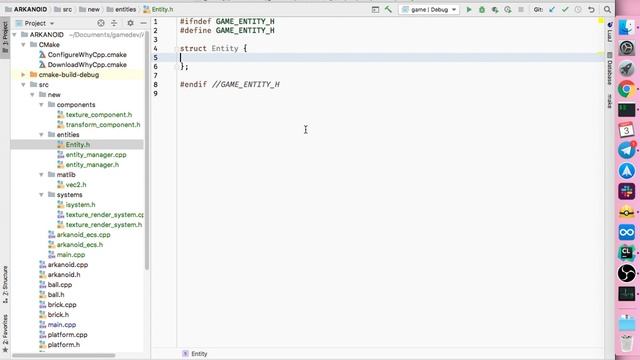
Task: Select arkanoid_ecs.cpp file
Action: (x=83, y=235)
